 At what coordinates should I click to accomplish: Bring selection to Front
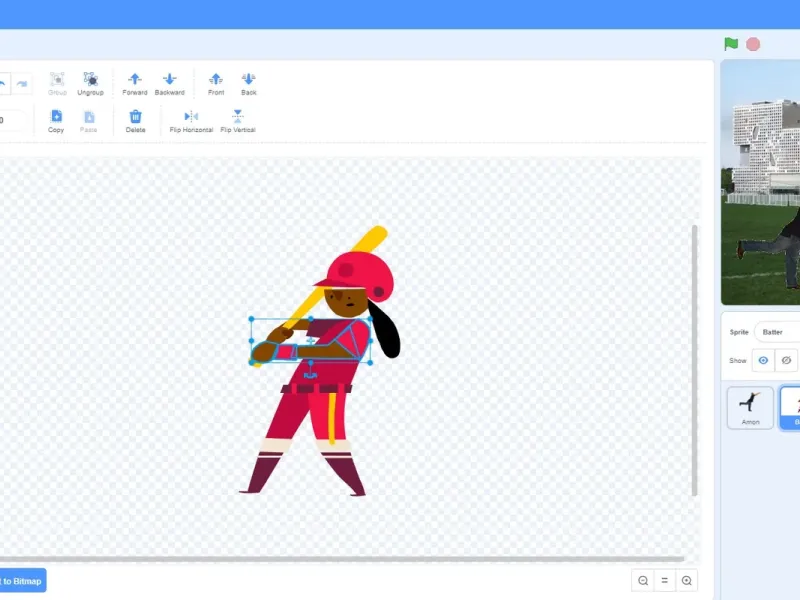(216, 84)
